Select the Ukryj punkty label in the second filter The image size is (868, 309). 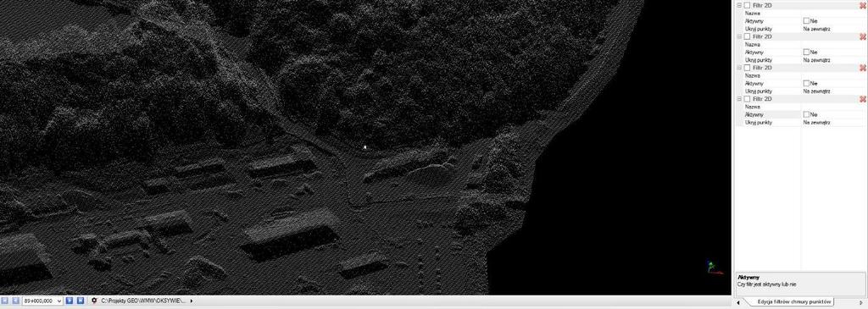click(759, 60)
